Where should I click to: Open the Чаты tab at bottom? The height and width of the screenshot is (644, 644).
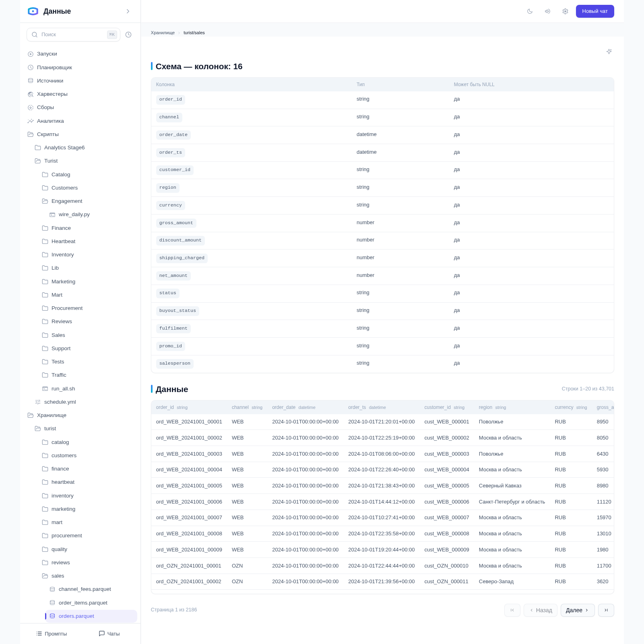click(x=109, y=634)
